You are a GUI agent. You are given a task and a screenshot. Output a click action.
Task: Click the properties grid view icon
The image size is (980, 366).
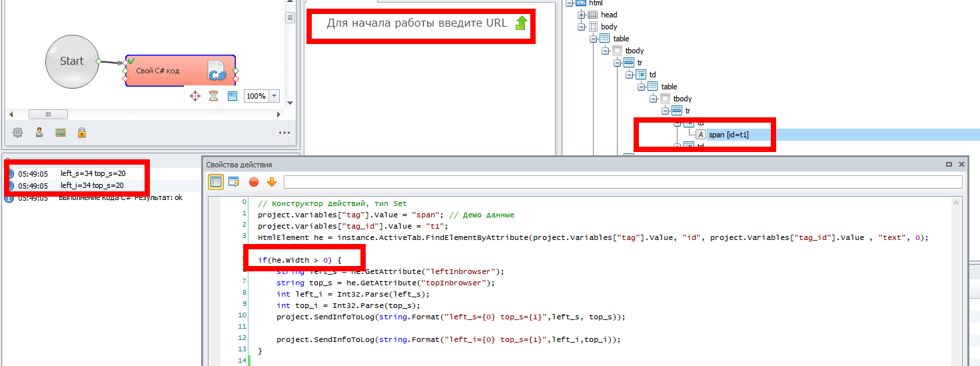point(215,181)
